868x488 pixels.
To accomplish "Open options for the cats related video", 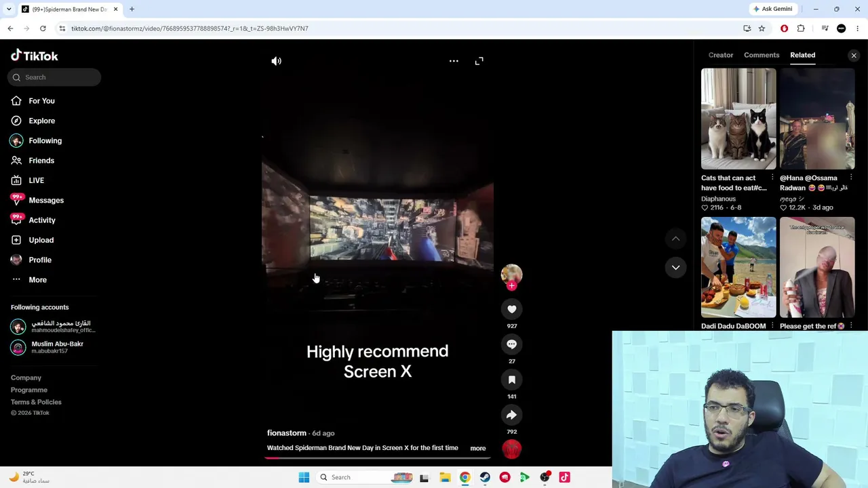I will tap(772, 178).
